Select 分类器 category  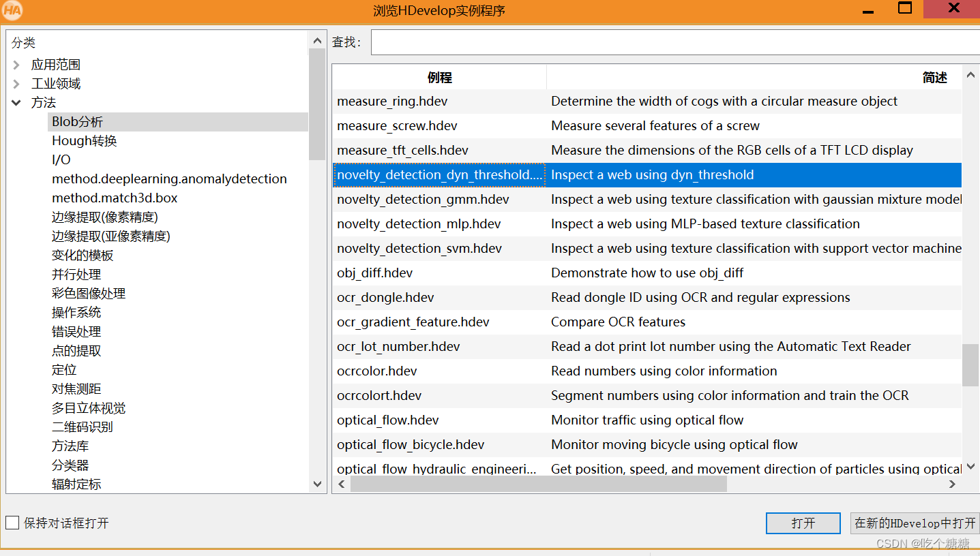coord(70,465)
